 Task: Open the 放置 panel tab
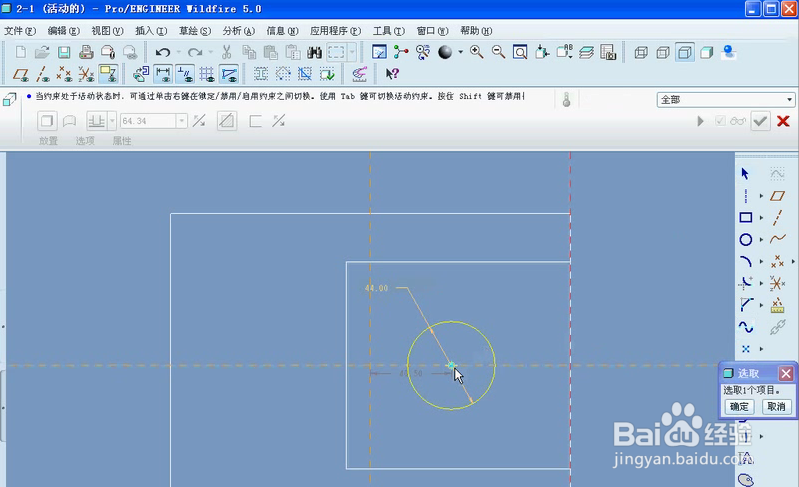[48, 141]
